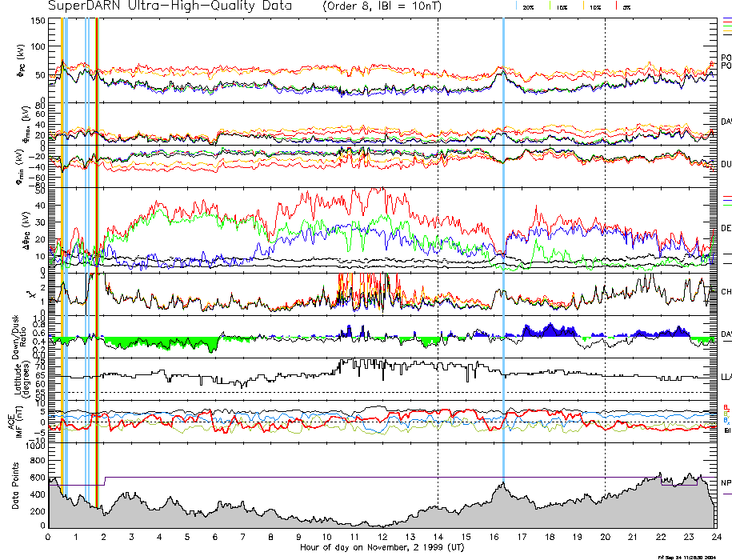This screenshot has width=732, height=560.
Task: Click the green 15% legend line
Action: pyautogui.click(x=550, y=6)
